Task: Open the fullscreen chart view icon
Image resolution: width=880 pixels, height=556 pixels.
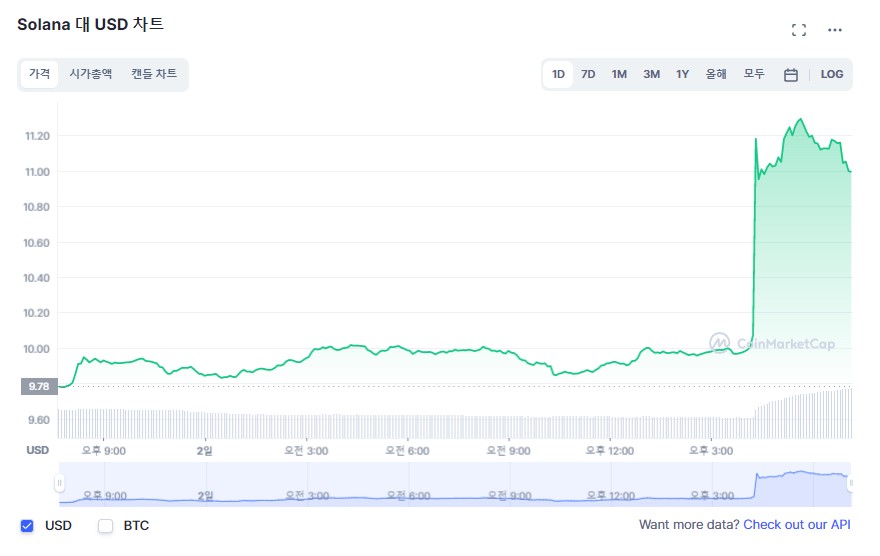Action: [798, 30]
